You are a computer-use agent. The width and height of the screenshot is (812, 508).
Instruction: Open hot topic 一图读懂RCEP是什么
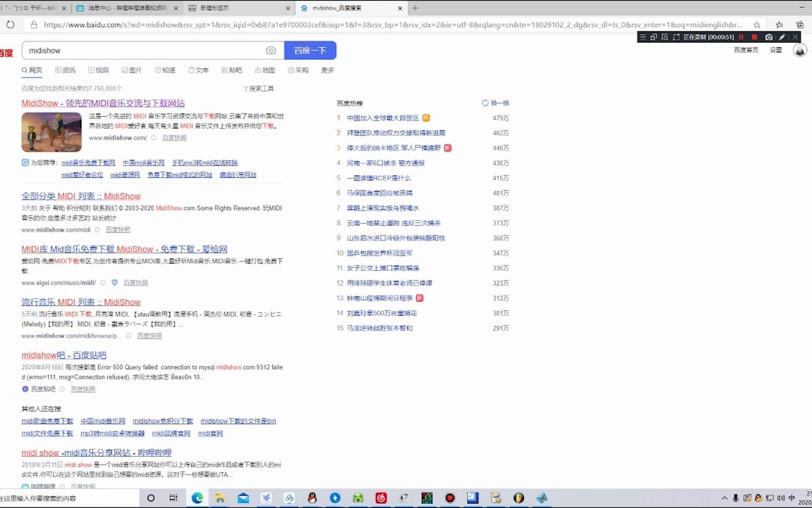[x=379, y=178]
